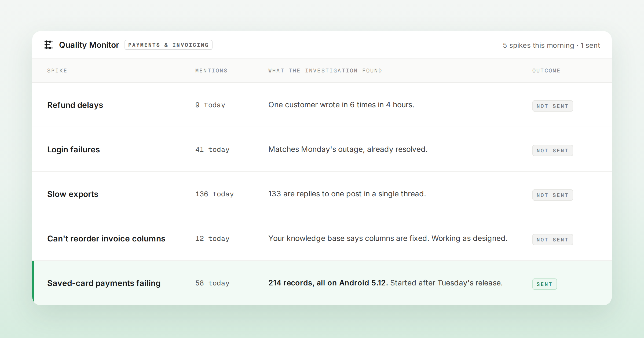Click the '5 spikes this morning · 1 sent' summary
The width and height of the screenshot is (644, 338).
coord(551,45)
